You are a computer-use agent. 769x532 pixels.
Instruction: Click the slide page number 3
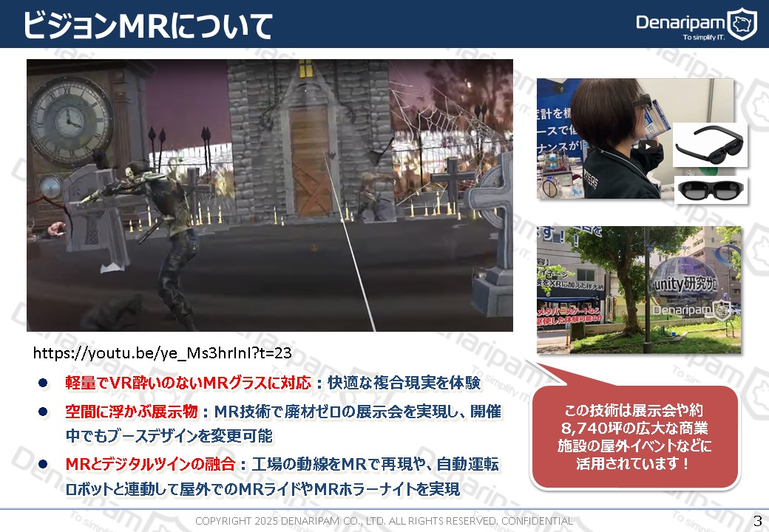[757, 519]
